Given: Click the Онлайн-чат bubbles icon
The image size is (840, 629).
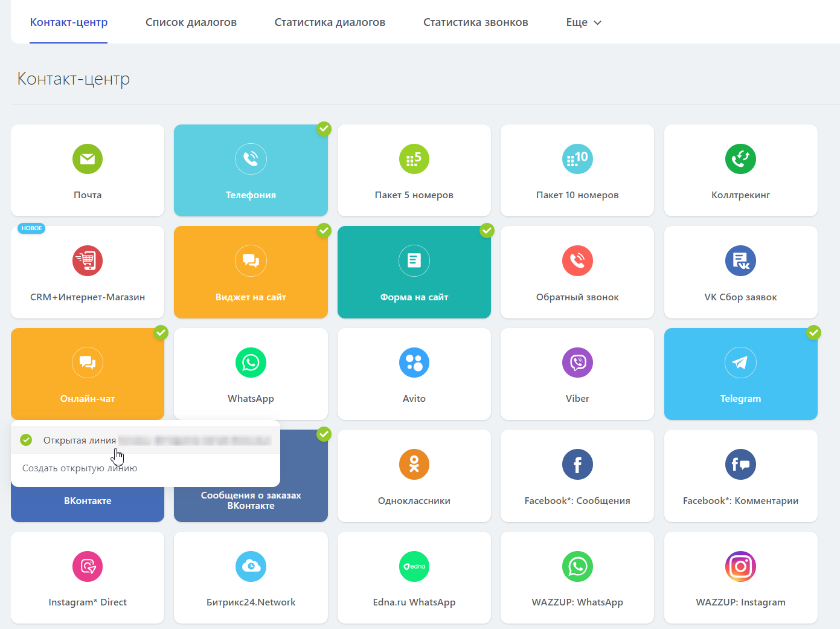Looking at the screenshot, I should click(88, 363).
